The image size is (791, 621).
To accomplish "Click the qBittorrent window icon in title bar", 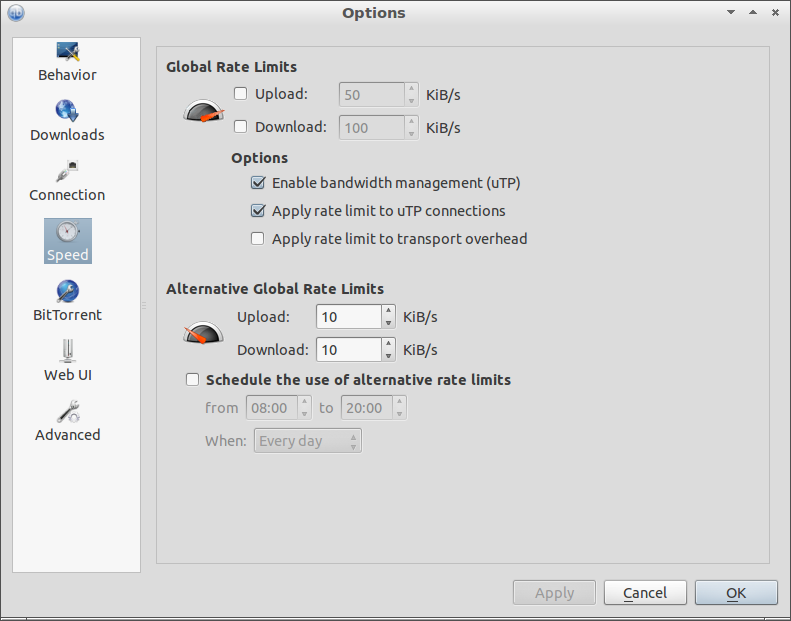I will coord(16,13).
